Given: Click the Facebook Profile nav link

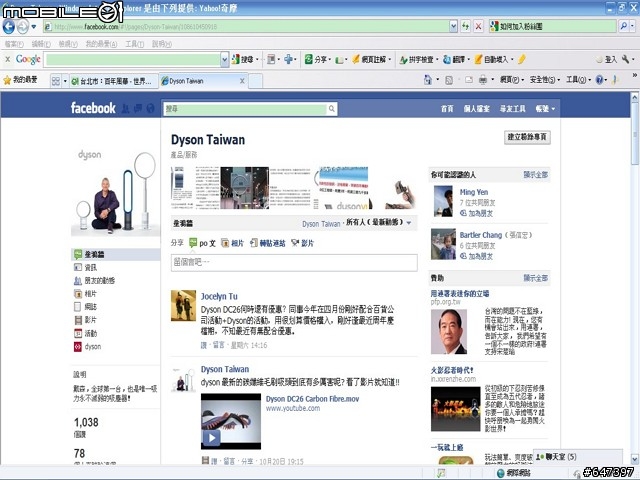Looking at the screenshot, I should pos(476,109).
